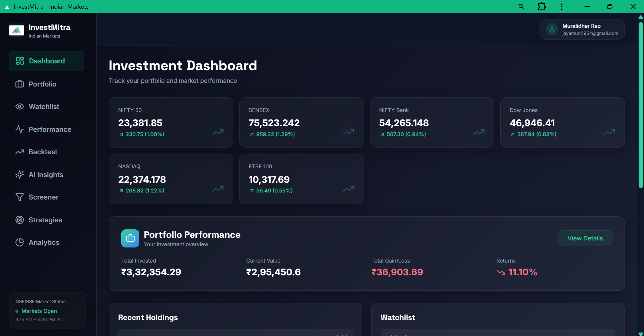Select the SENSEX trend arrow icon
The image size is (644, 336).
348,132
